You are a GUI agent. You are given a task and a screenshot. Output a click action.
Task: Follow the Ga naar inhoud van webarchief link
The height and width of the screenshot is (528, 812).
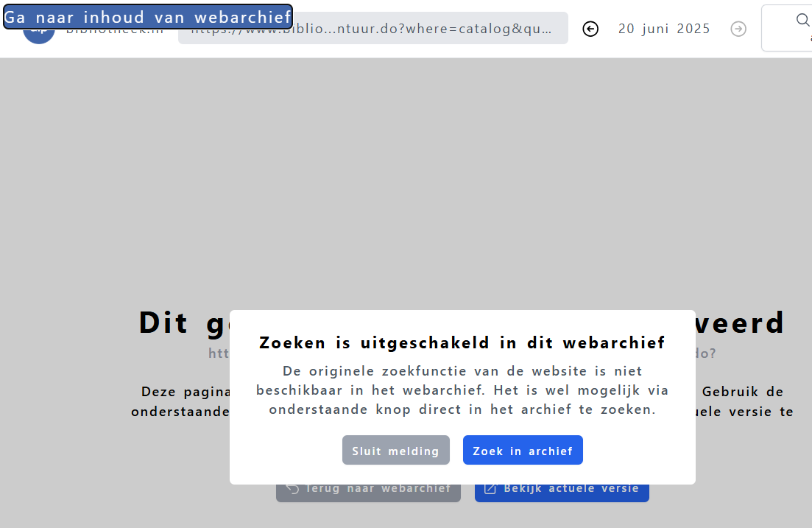[147, 16]
